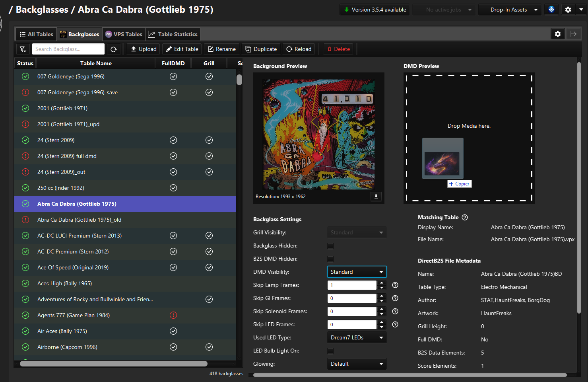Toggle the B2S DMD Hidden checkbox
The height and width of the screenshot is (382, 588).
330,259
